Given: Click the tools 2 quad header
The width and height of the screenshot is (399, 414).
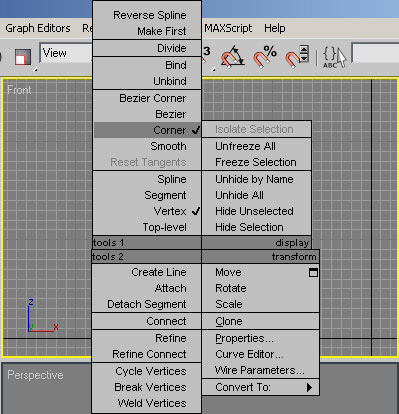Looking at the screenshot, I should coord(146,257).
